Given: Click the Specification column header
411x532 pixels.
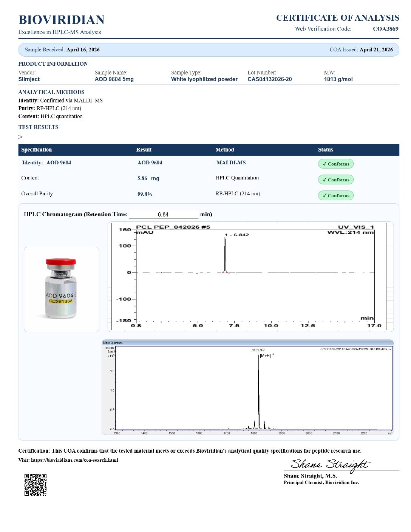Looking at the screenshot, I should point(37,150).
